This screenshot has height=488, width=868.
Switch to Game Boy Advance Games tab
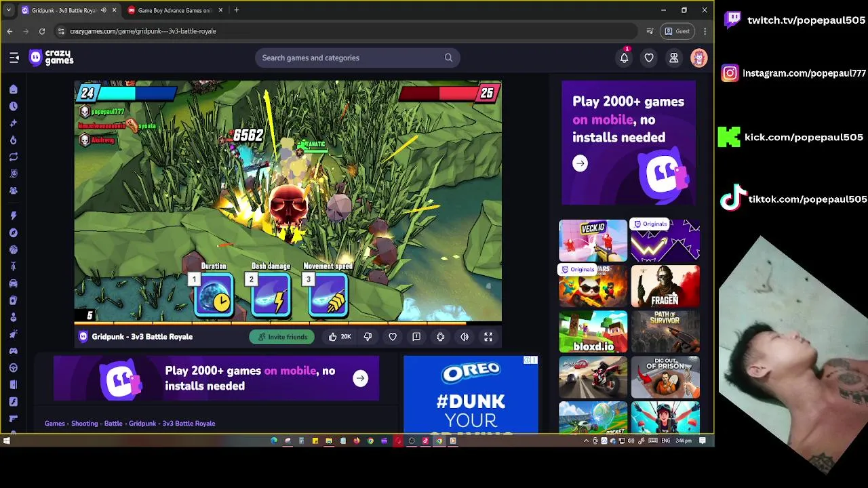(x=175, y=10)
